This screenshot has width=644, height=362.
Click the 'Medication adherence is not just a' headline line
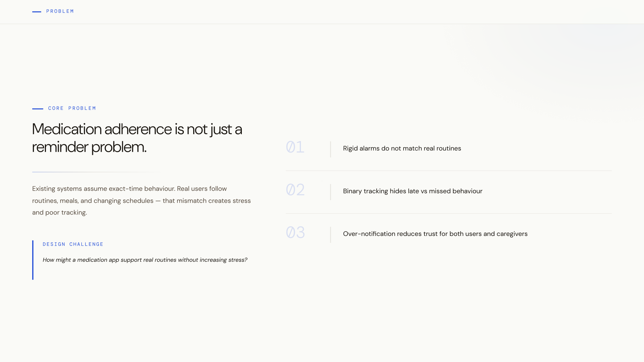coord(137,129)
